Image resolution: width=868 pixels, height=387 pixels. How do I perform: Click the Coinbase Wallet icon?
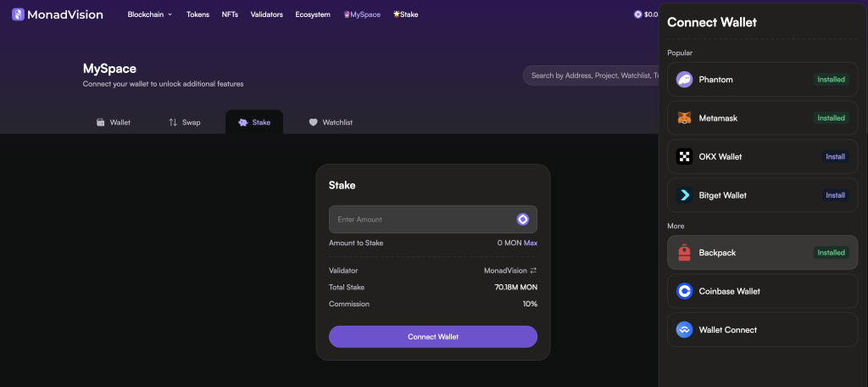click(684, 291)
